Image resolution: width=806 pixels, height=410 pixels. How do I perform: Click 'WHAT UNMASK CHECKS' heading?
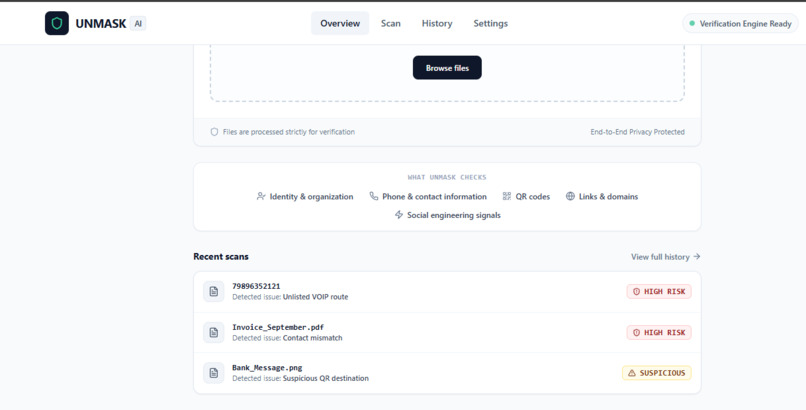click(x=447, y=177)
